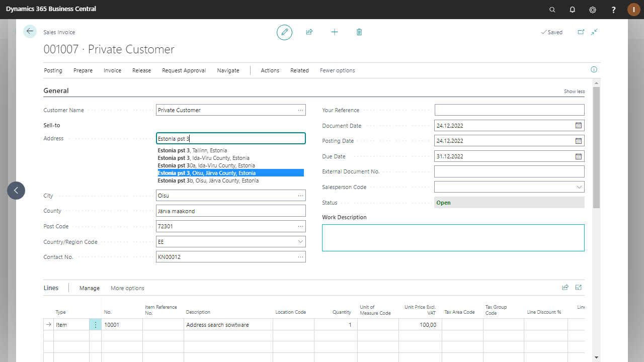The width and height of the screenshot is (644, 362).
Task: Click Fewer options in action bar
Action: click(337, 70)
